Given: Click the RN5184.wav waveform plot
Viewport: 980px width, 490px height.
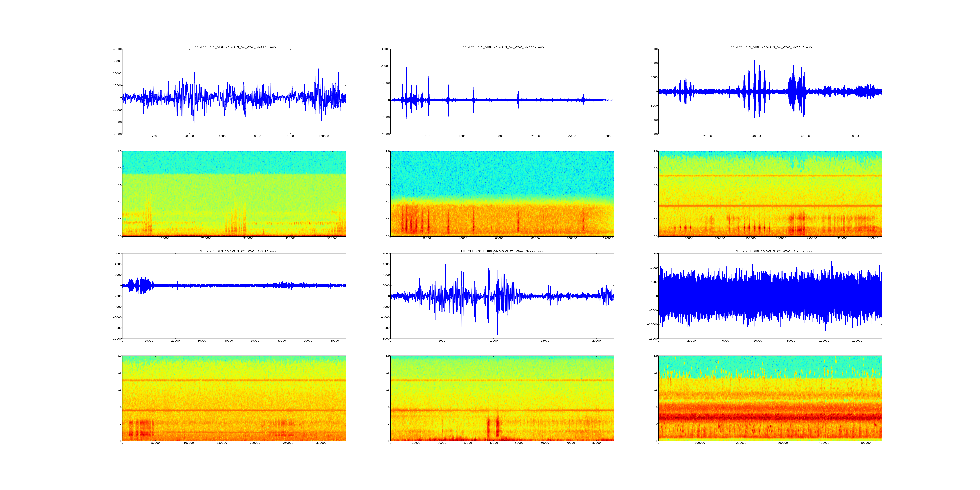Looking at the screenshot, I should pos(234,91).
